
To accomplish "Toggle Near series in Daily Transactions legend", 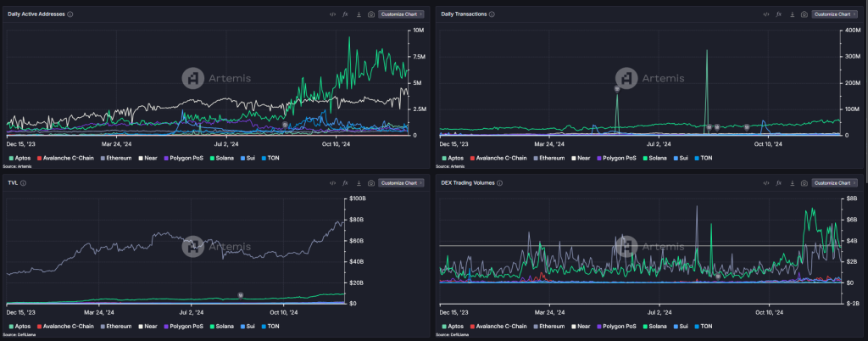I will (x=580, y=158).
